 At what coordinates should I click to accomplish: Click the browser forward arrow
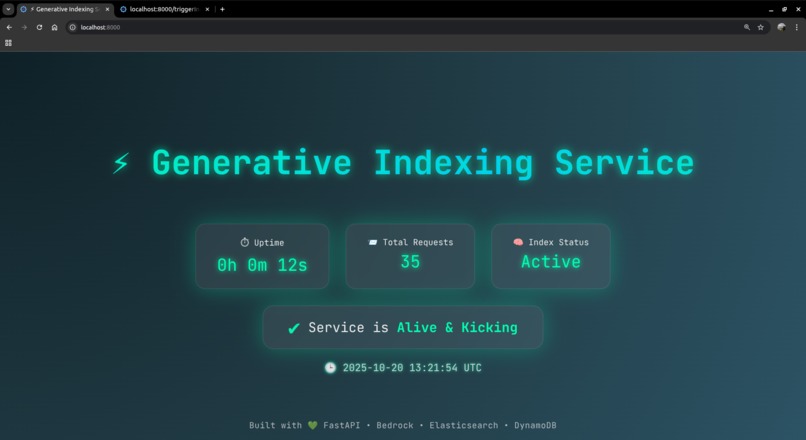(x=24, y=27)
